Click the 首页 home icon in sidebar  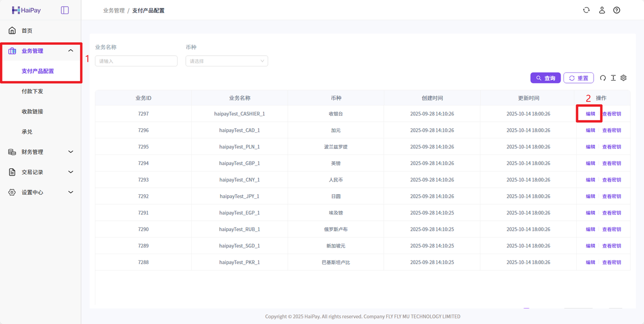[x=12, y=31]
